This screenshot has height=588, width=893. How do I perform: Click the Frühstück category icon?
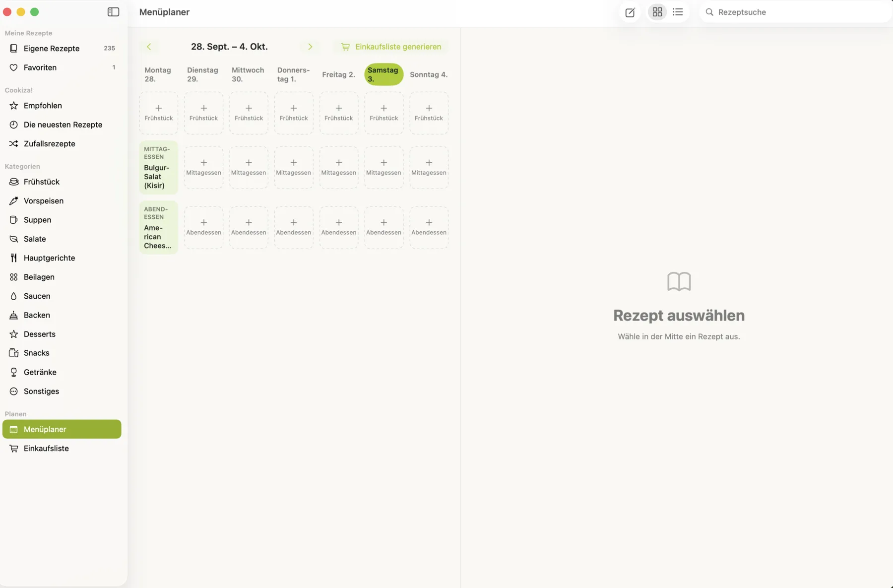pyautogui.click(x=14, y=182)
